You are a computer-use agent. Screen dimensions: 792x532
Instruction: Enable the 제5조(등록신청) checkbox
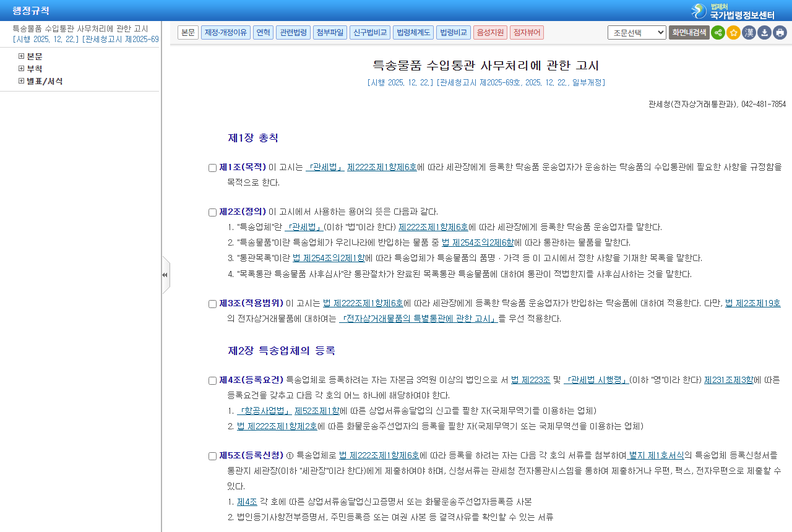click(212, 456)
